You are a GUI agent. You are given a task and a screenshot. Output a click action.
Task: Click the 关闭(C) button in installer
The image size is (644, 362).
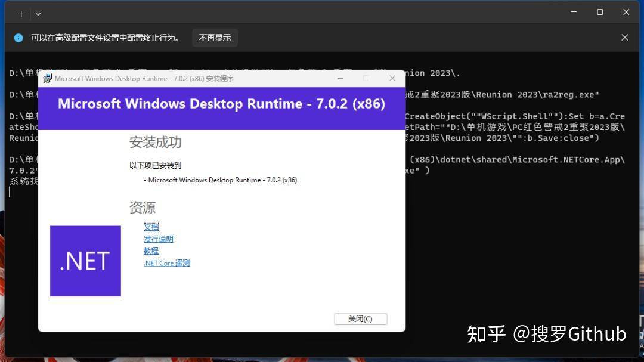[x=361, y=319]
